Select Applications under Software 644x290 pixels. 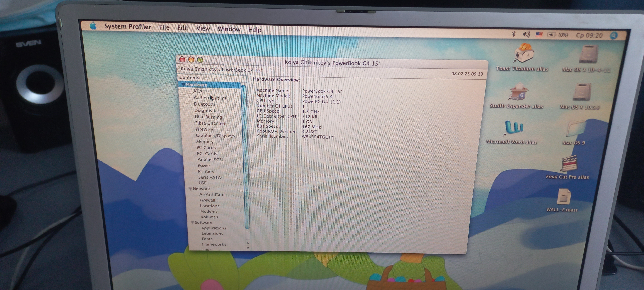click(214, 228)
